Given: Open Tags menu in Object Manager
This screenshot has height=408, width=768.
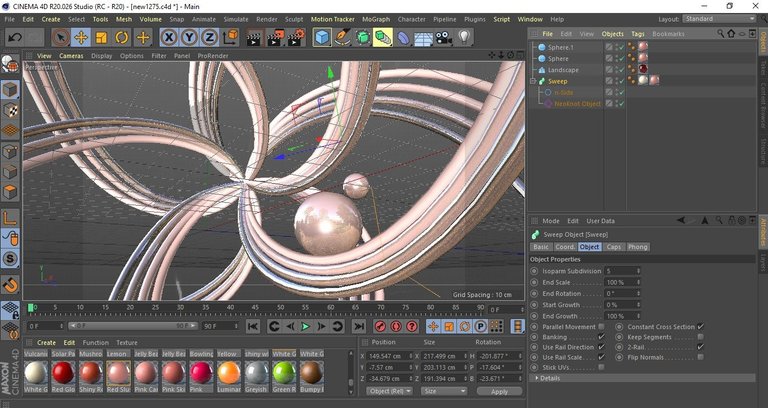Looking at the screenshot, I should 638,34.
